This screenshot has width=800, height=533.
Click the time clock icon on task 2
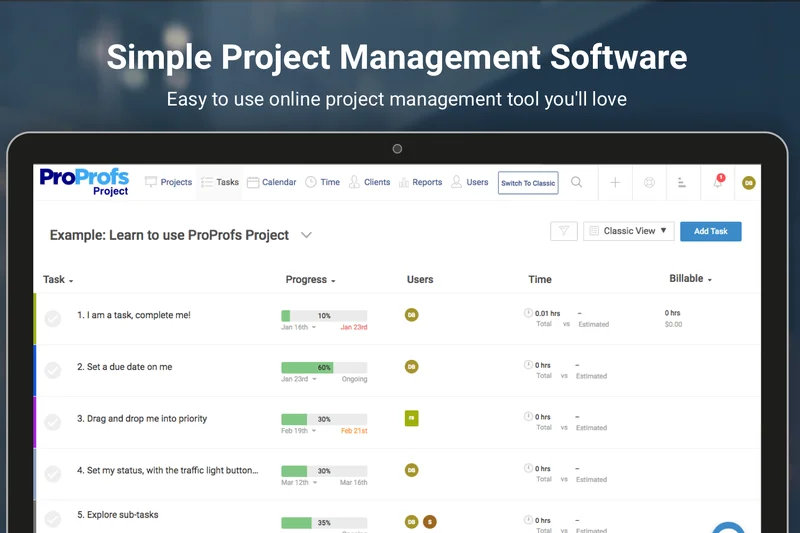tap(528, 365)
